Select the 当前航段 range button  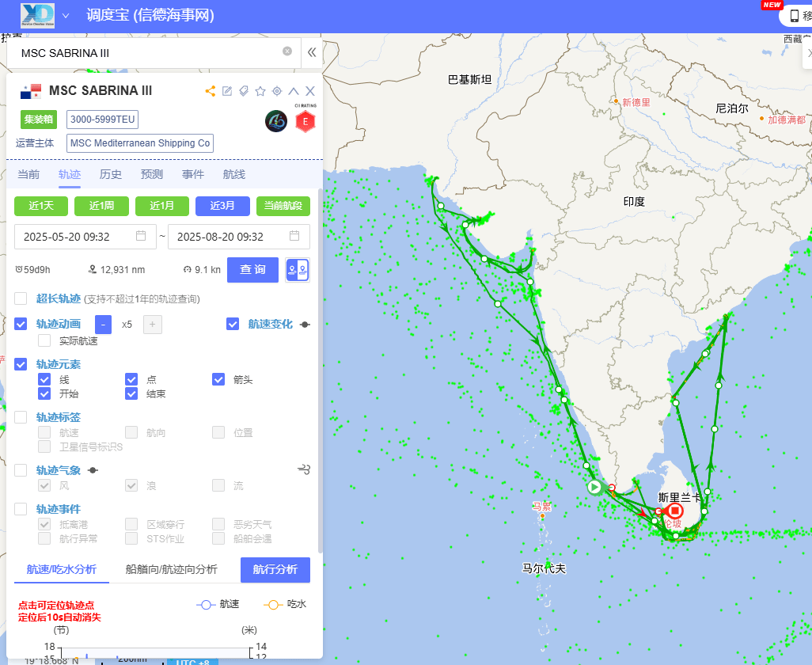point(283,206)
